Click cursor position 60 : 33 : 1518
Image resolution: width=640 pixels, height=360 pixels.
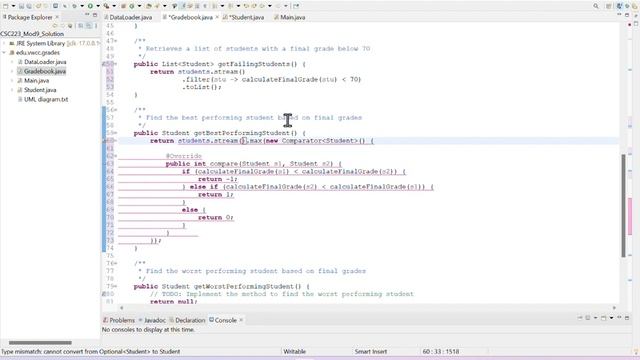point(441,351)
